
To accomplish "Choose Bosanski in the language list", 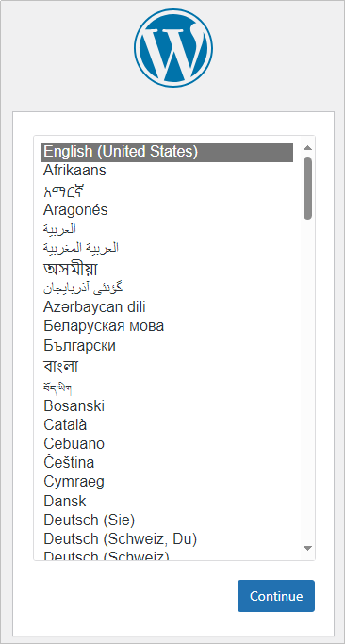I will (167, 406).
